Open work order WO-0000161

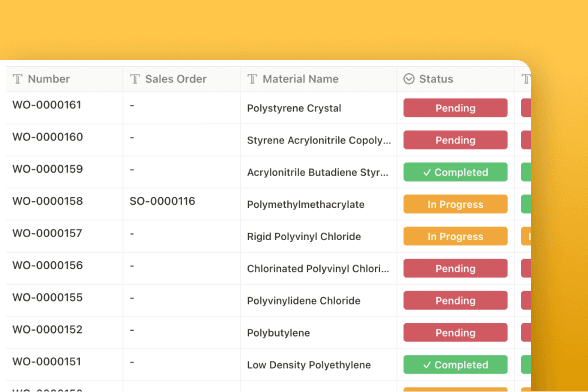coord(47,105)
